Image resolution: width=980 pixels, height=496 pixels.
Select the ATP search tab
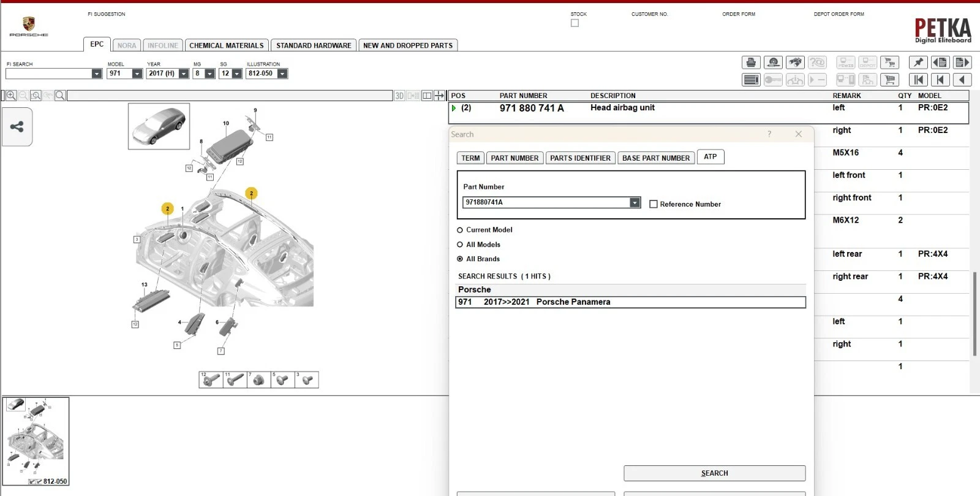coord(710,157)
